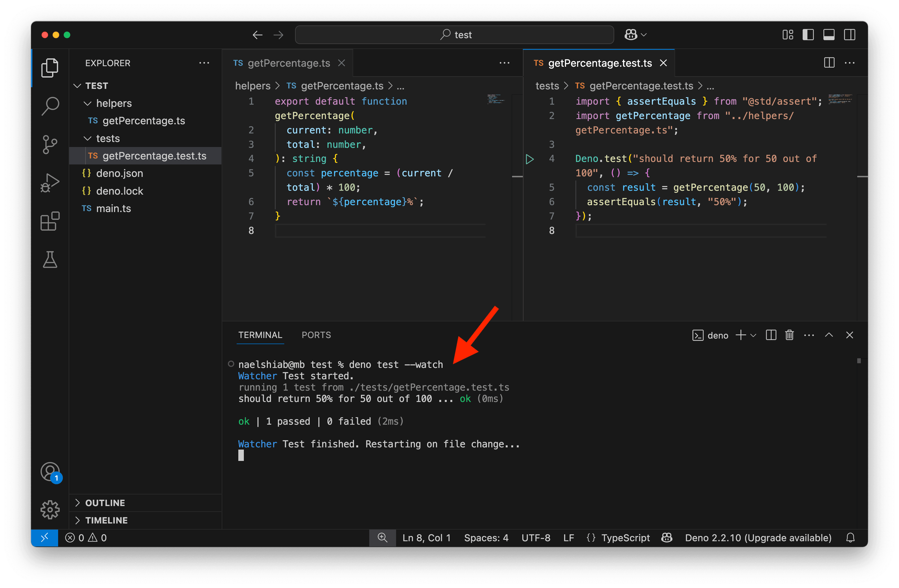The image size is (899, 588).
Task: Click the minimap of getPercentage.ts editor
Action: [496, 99]
